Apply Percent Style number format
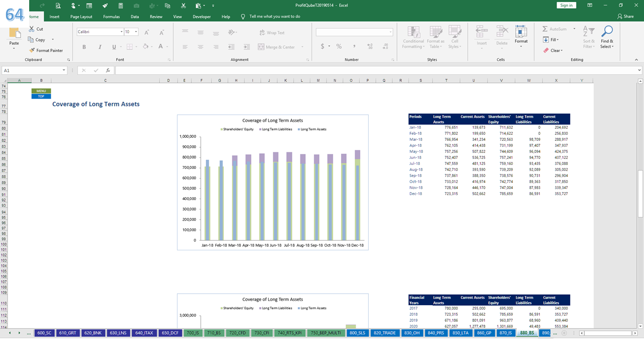 339,46
